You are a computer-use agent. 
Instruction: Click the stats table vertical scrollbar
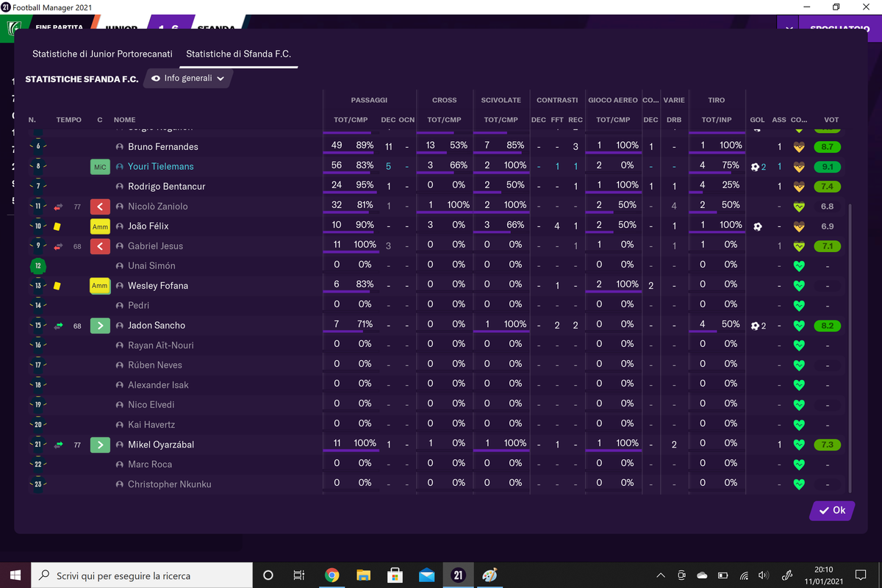[x=850, y=349]
